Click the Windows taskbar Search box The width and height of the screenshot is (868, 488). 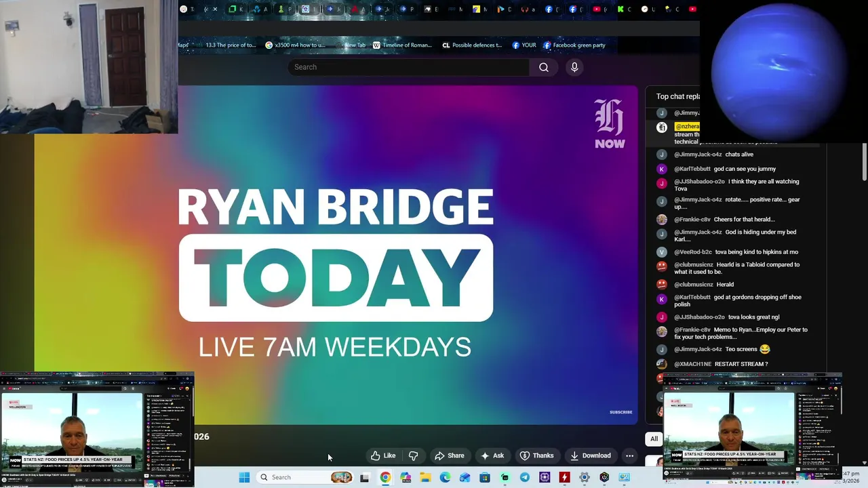305,477
